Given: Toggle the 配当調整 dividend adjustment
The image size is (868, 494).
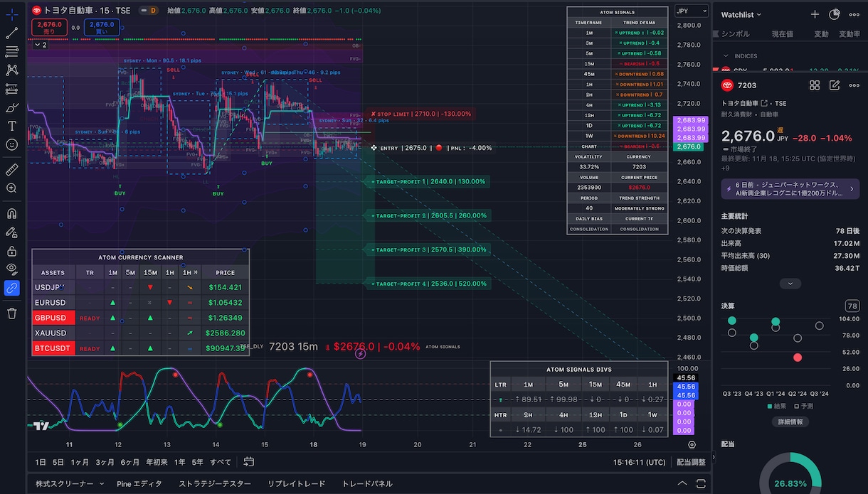Looking at the screenshot, I should point(691,462).
